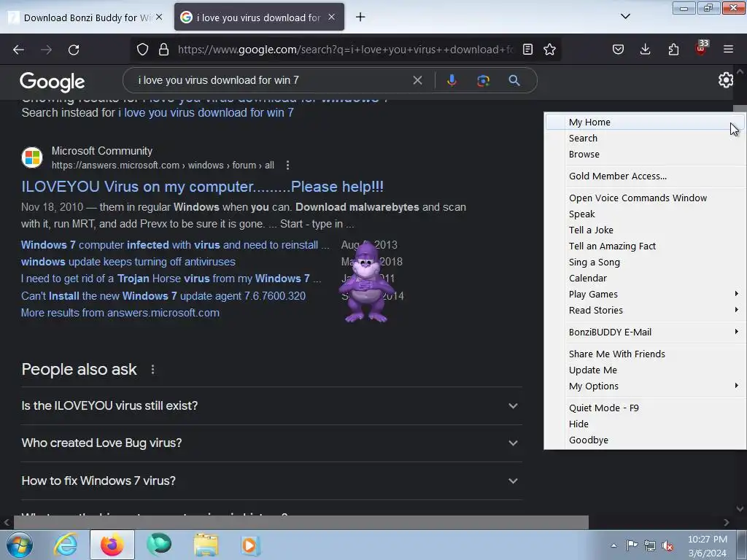Open the taskbar clock showing 10:27 PM
Image resolution: width=747 pixels, height=560 pixels.
(707, 545)
